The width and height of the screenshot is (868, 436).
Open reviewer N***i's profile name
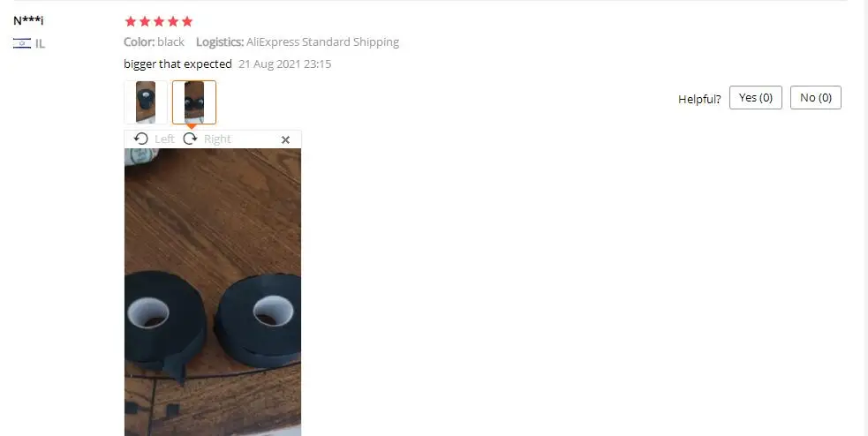click(x=28, y=21)
